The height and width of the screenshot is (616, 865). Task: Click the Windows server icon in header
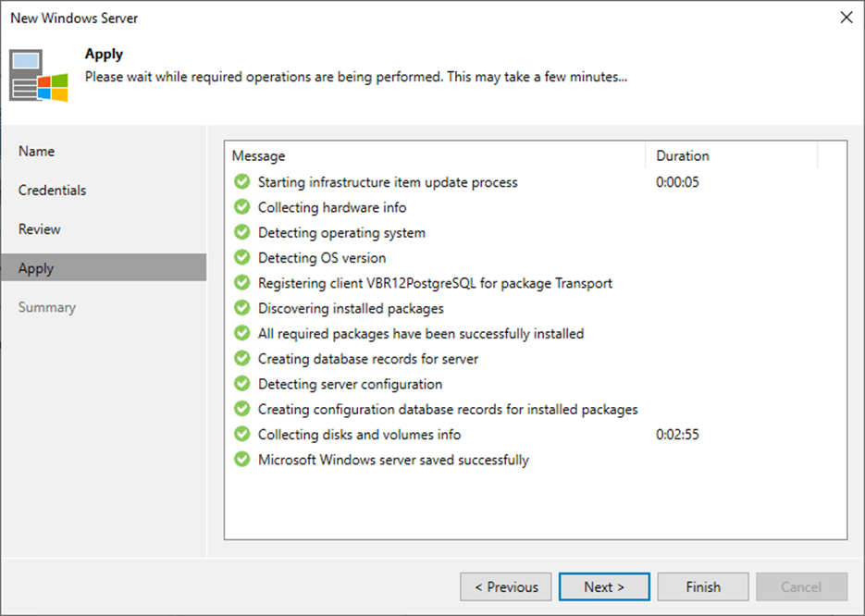[x=39, y=74]
